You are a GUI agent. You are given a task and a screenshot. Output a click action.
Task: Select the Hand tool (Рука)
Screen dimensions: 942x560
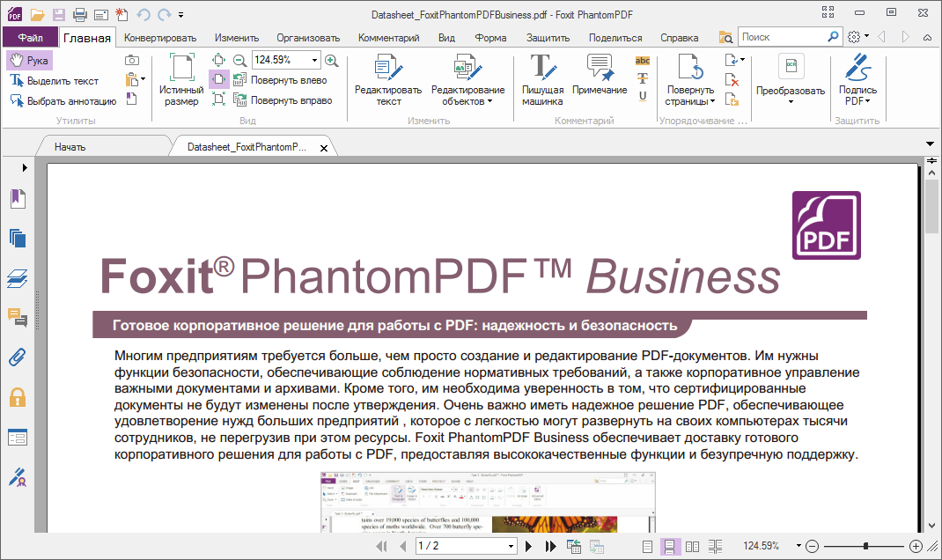tap(31, 59)
